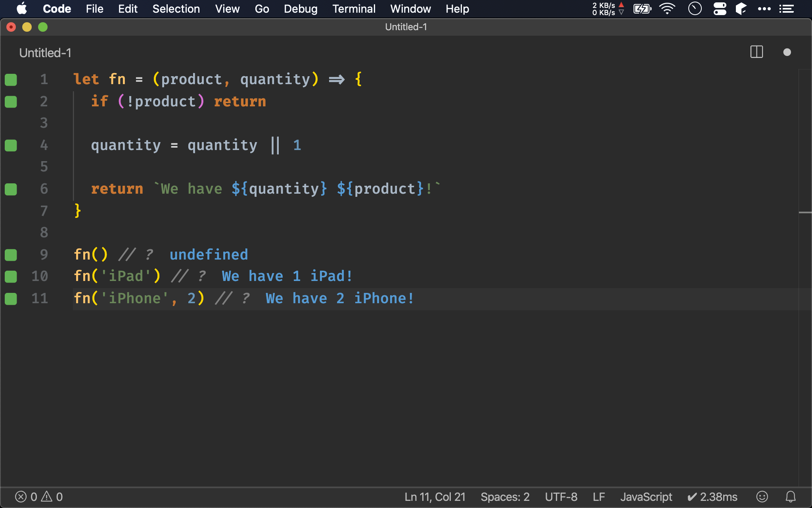Screen dimensions: 812x508
Task: Click the split editor icon
Action: point(757,52)
